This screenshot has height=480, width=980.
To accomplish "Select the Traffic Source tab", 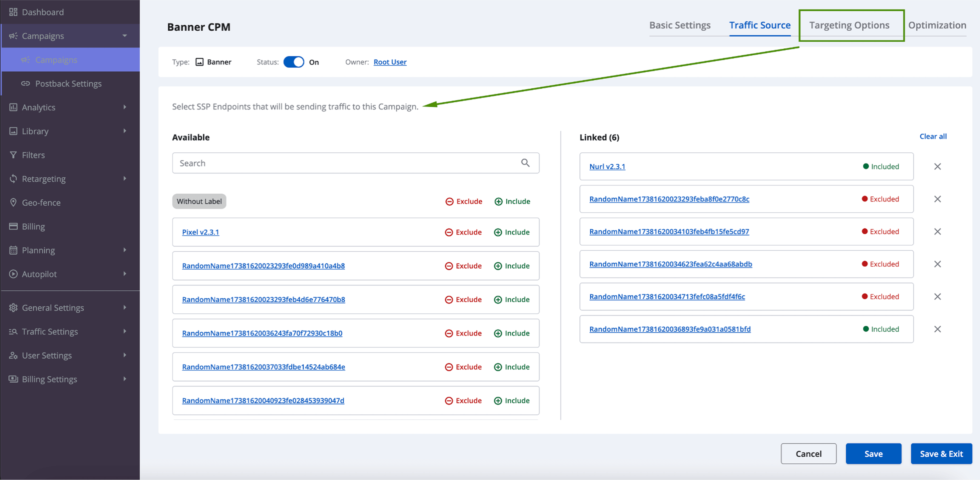I will click(760, 25).
